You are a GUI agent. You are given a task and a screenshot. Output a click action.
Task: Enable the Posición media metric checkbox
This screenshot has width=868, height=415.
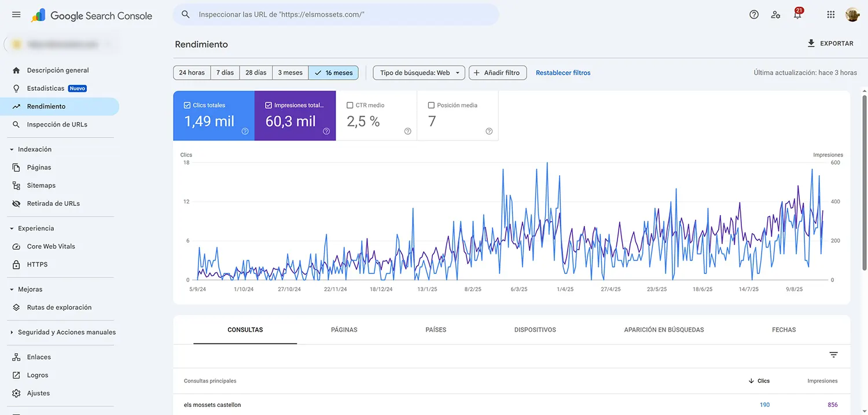[x=431, y=105]
